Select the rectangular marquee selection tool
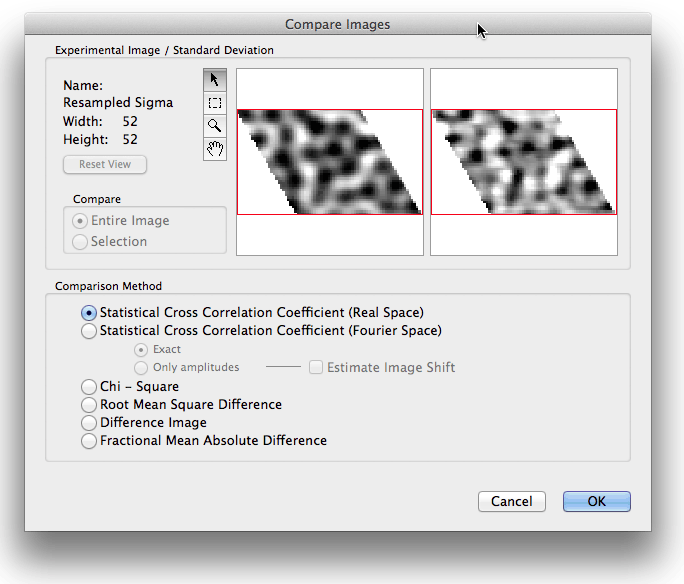The image size is (684, 584). (215, 103)
